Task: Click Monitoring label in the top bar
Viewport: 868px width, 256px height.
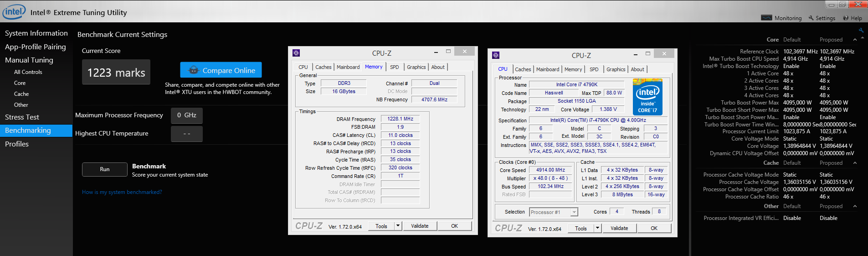Action: (788, 18)
